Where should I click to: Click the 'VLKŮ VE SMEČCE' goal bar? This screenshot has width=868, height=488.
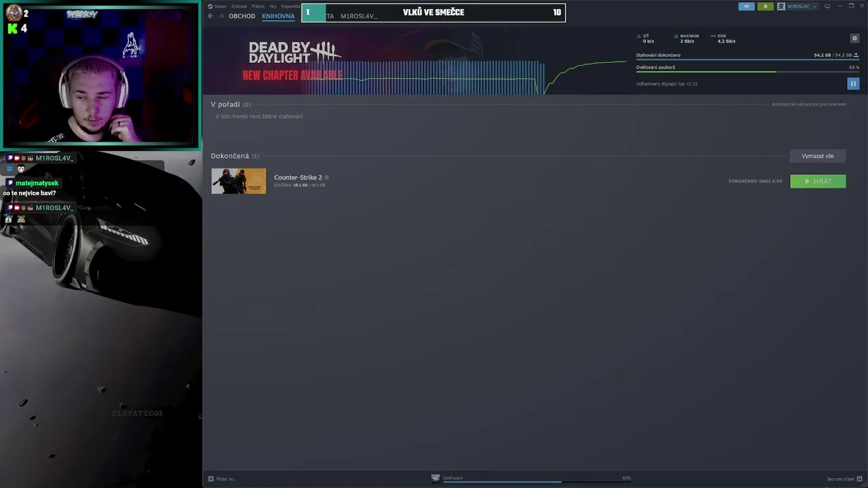433,12
